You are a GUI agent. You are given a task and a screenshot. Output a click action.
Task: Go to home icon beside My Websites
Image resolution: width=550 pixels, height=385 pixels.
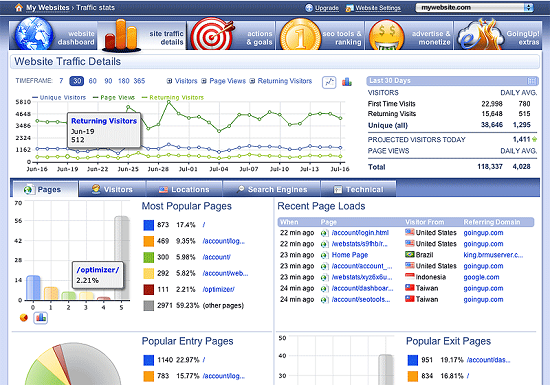(19, 7)
